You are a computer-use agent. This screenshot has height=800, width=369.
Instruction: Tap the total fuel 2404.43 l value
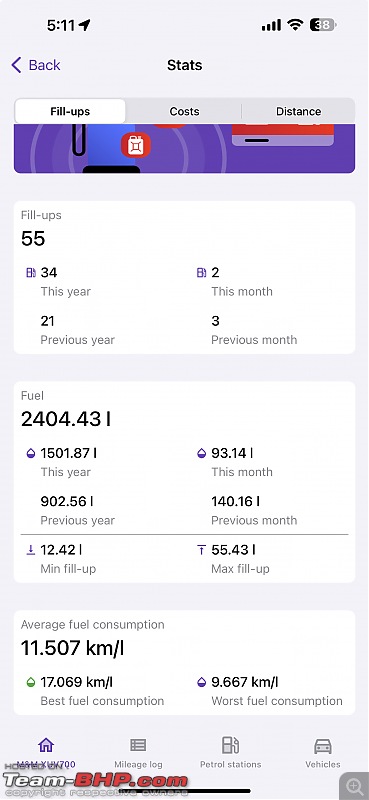(66, 419)
